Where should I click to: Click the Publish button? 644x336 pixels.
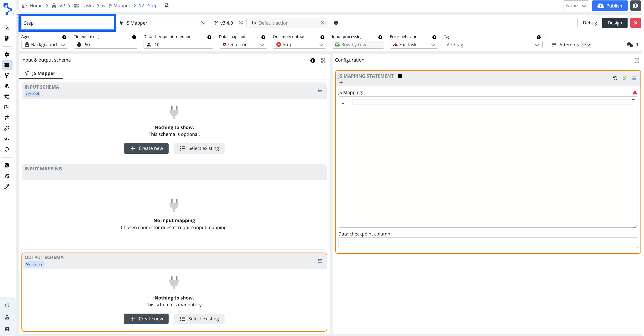click(x=609, y=5)
